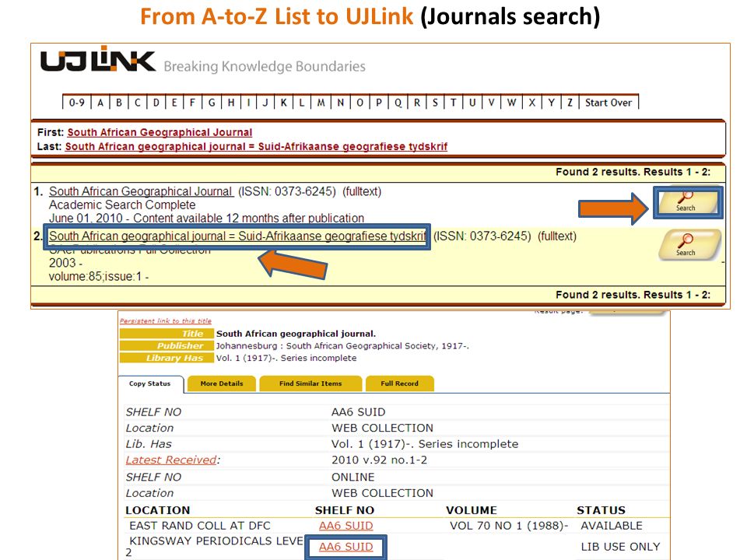Select letter R in the index
Image resolution: width=747 pixels, height=560 pixels.
click(x=417, y=103)
